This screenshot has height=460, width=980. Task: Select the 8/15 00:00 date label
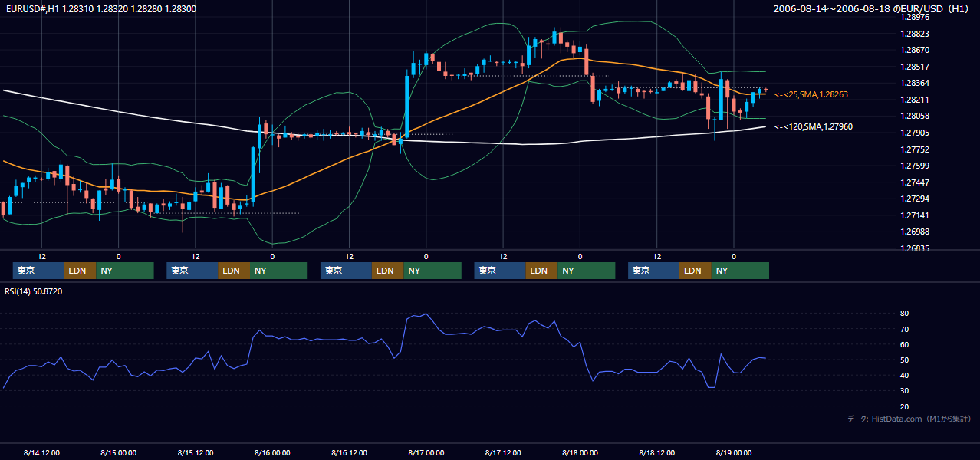pyautogui.click(x=118, y=453)
